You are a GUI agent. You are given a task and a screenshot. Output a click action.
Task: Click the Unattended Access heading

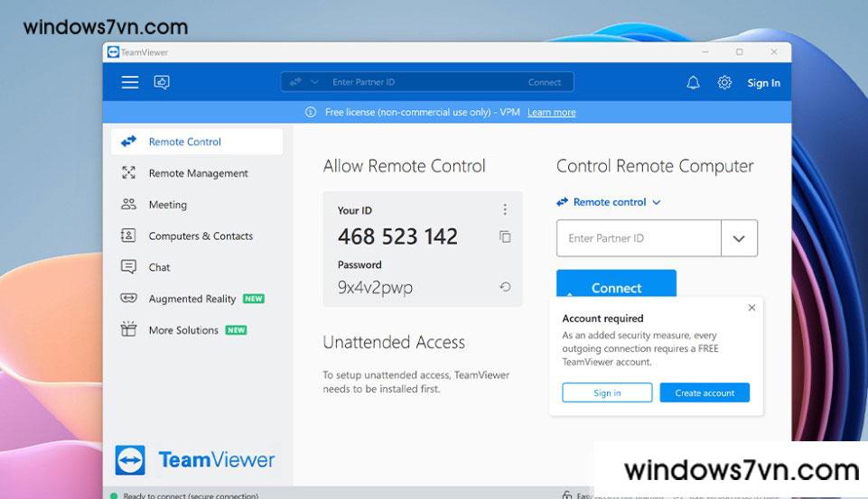click(394, 342)
